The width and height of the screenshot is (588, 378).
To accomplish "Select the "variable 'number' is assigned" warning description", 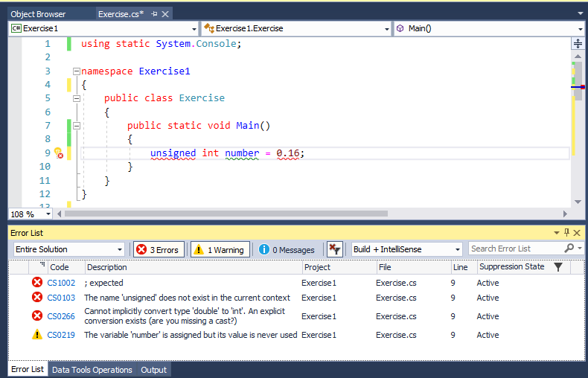I will [191, 335].
